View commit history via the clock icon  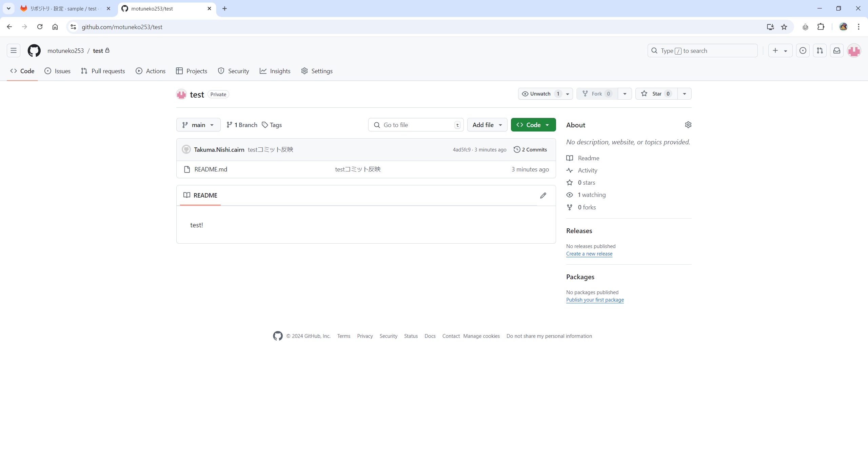tap(516, 149)
